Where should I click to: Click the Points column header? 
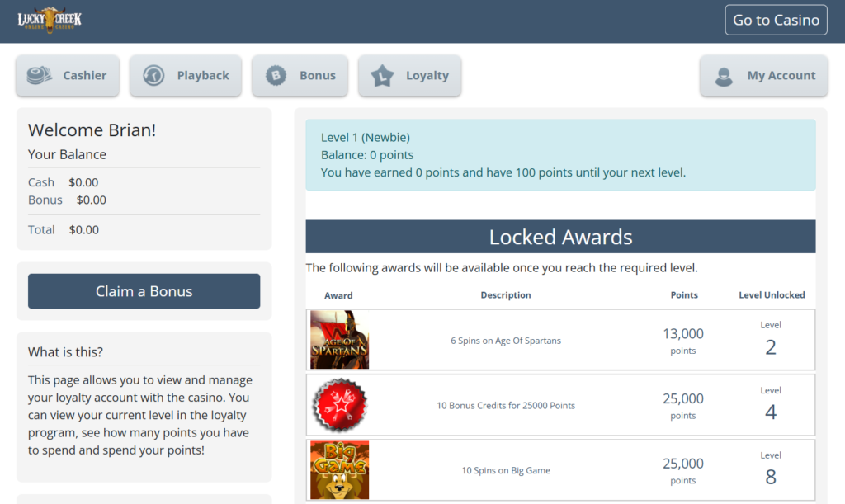pyautogui.click(x=684, y=295)
